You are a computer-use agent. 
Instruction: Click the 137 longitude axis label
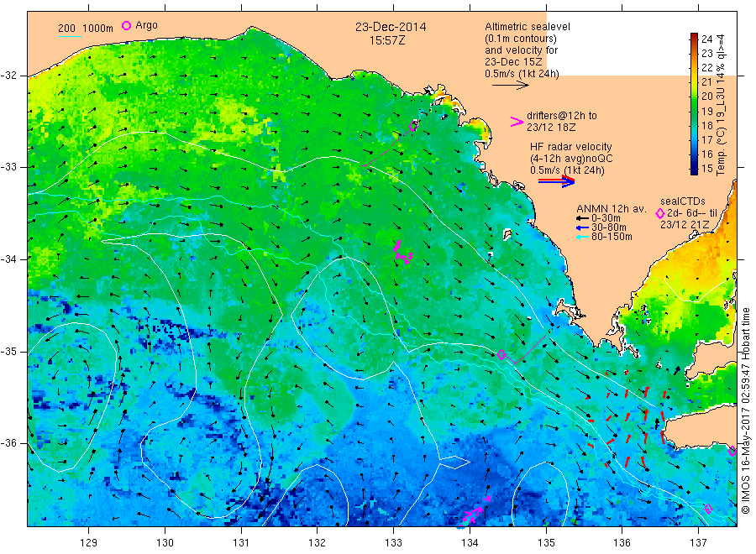click(698, 543)
